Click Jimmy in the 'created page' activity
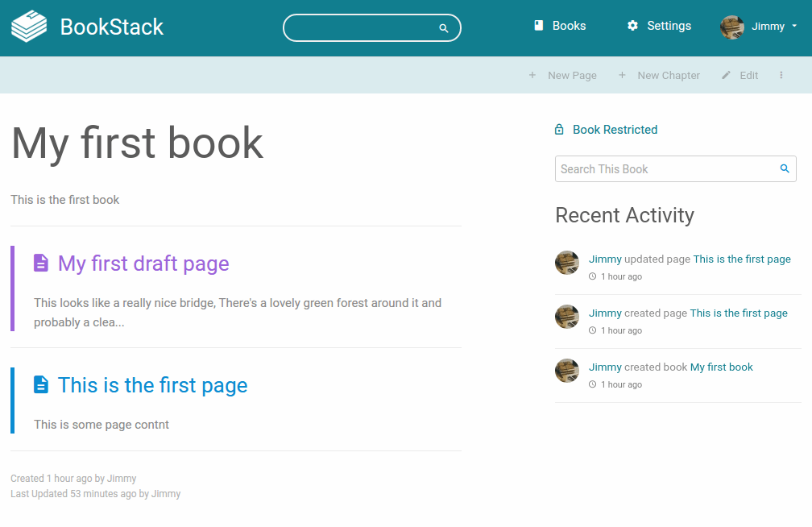Viewport: 812px width, 527px height. click(x=605, y=313)
